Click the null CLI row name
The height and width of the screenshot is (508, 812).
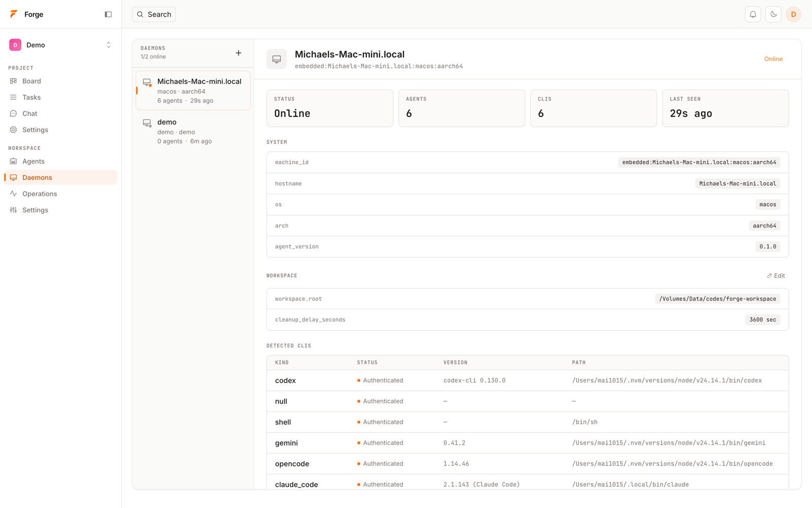(281, 401)
